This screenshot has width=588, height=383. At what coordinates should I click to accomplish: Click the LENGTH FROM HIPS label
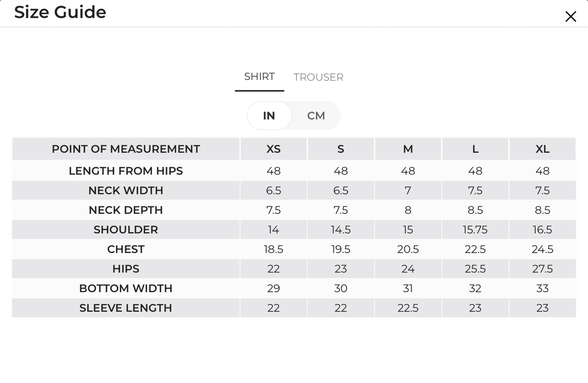126,171
